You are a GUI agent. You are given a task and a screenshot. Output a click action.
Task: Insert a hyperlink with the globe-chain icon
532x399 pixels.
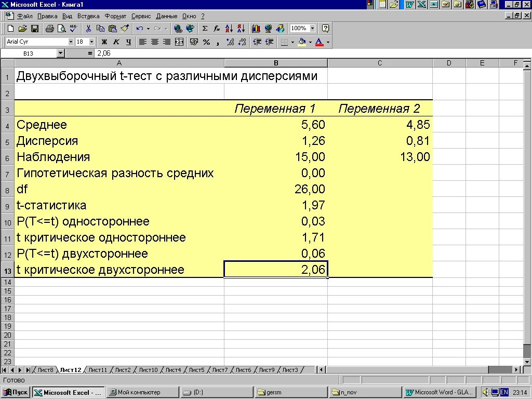pos(178,29)
